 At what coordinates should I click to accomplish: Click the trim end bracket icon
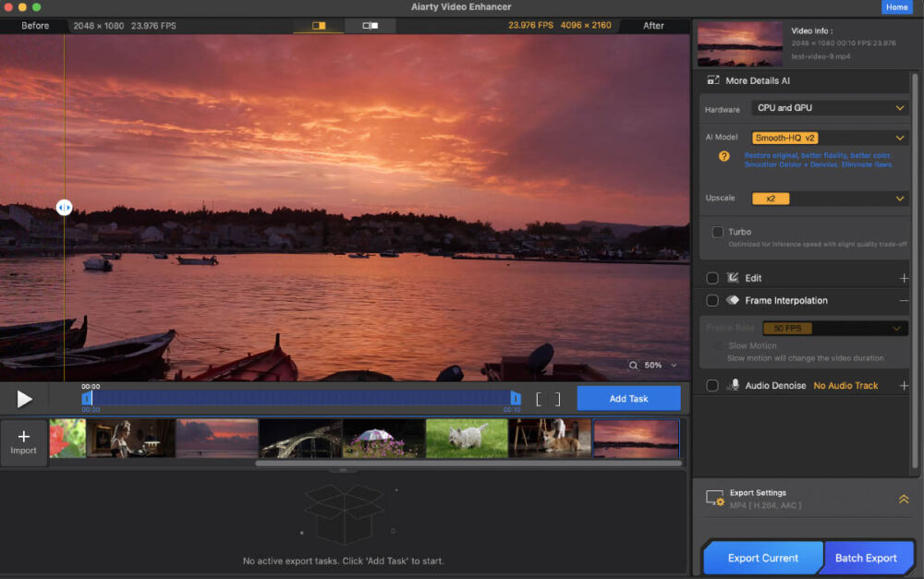click(557, 399)
